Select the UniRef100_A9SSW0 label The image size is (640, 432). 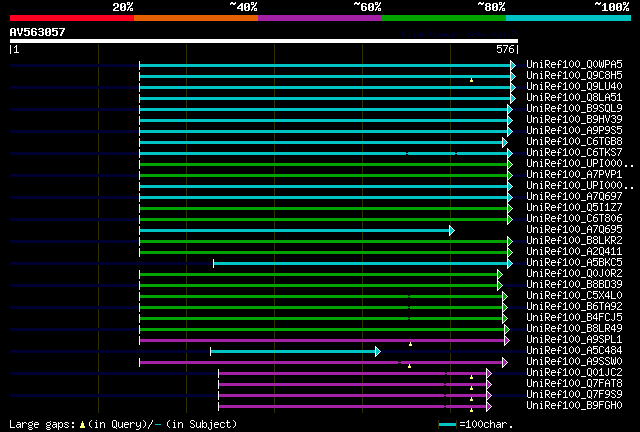pos(574,362)
